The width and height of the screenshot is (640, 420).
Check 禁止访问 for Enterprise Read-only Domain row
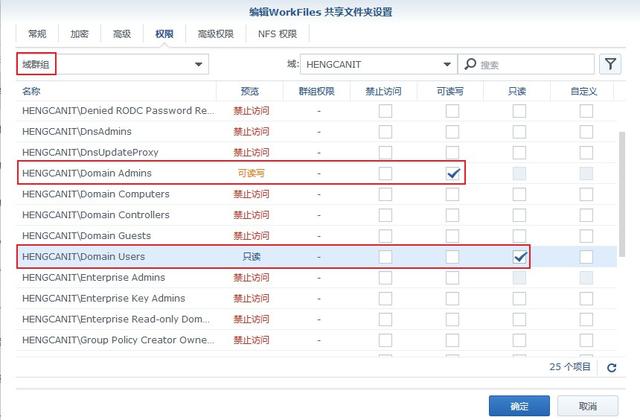pos(385,319)
